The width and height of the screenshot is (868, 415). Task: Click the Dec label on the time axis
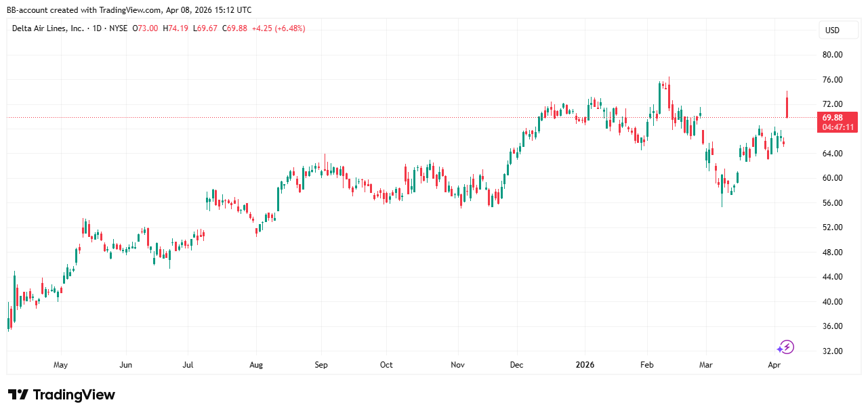point(516,365)
